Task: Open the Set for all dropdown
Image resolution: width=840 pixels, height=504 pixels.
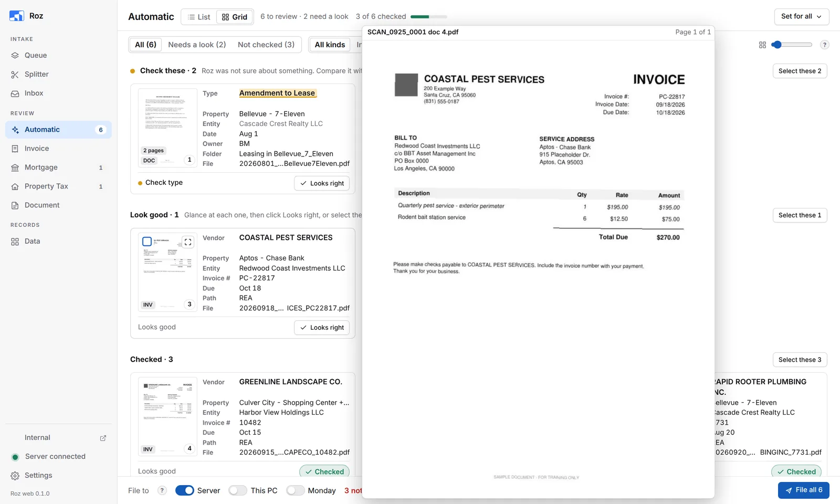Action: [x=802, y=16]
